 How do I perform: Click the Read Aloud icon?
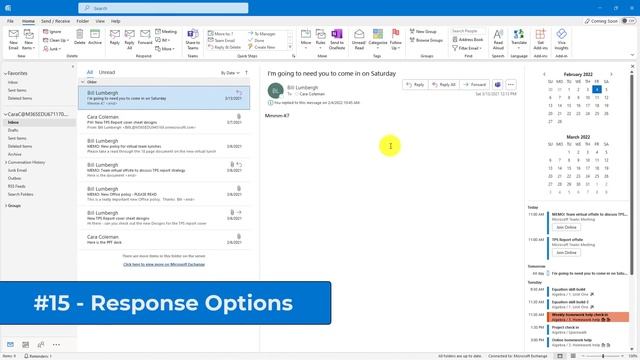[498, 39]
